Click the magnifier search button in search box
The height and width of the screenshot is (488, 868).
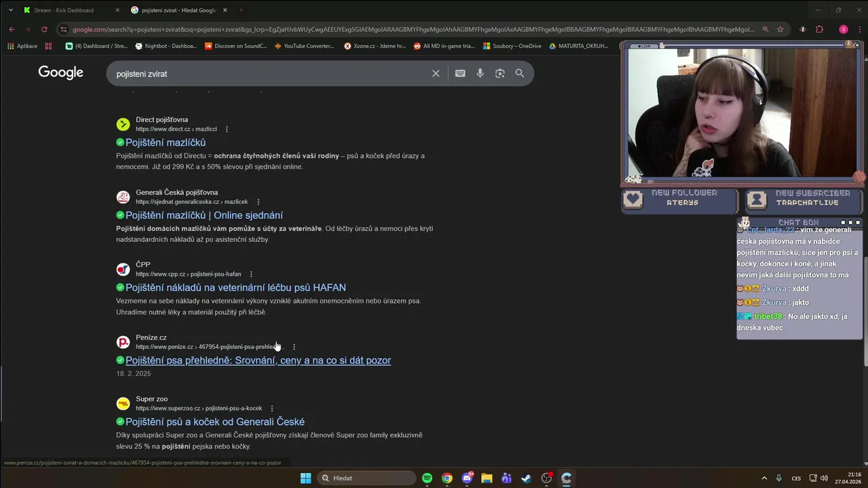click(519, 73)
